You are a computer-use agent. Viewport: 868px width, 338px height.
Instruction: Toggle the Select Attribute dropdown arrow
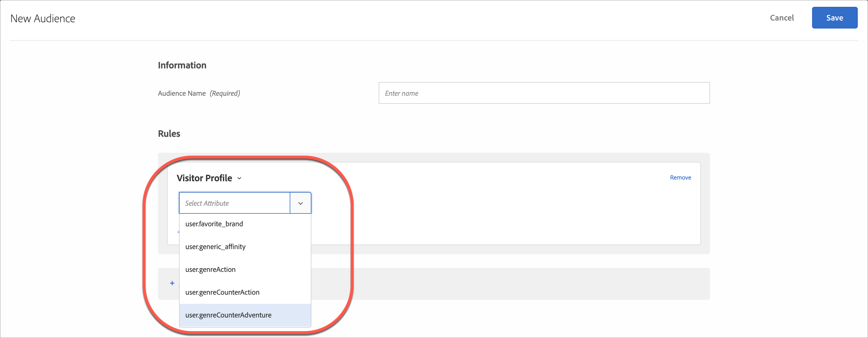click(x=300, y=203)
